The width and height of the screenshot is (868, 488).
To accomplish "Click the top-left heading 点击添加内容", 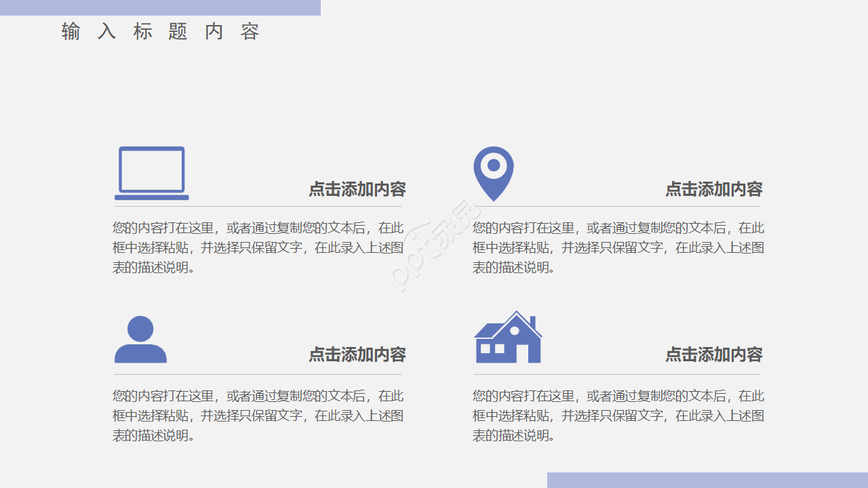I will tap(356, 190).
